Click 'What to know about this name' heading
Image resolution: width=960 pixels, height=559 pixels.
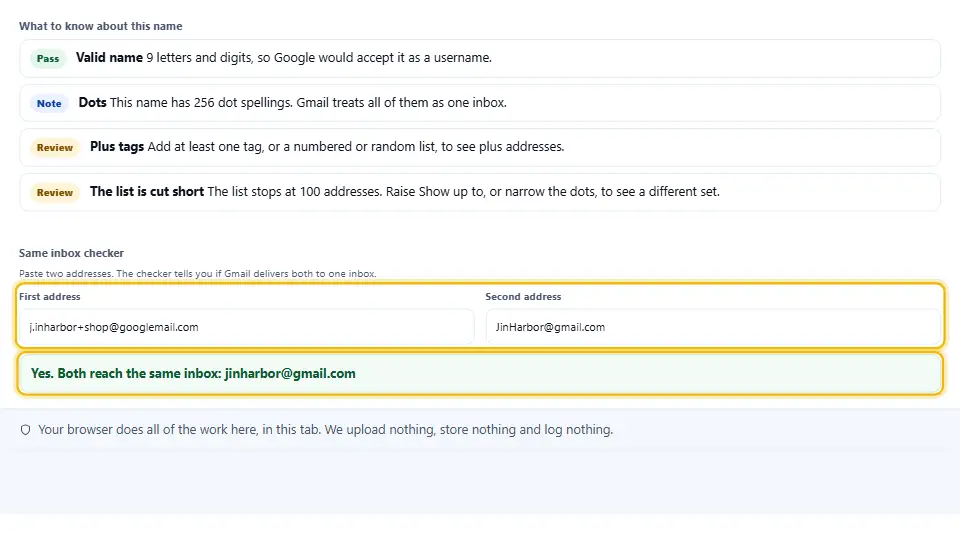click(x=100, y=26)
